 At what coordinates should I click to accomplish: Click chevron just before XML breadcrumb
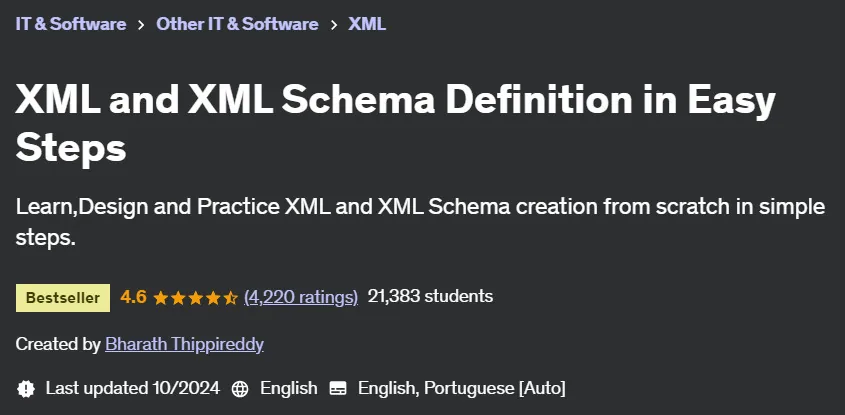tap(334, 25)
